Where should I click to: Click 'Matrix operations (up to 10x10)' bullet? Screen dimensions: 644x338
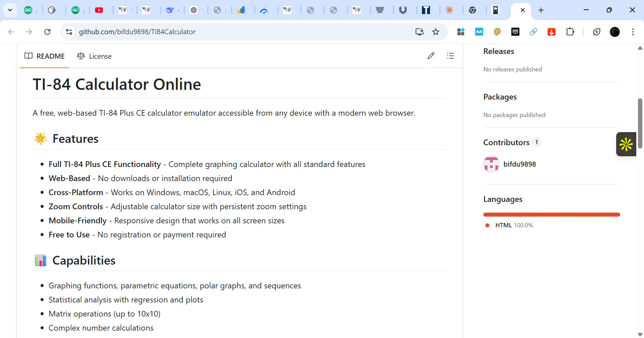tap(105, 314)
